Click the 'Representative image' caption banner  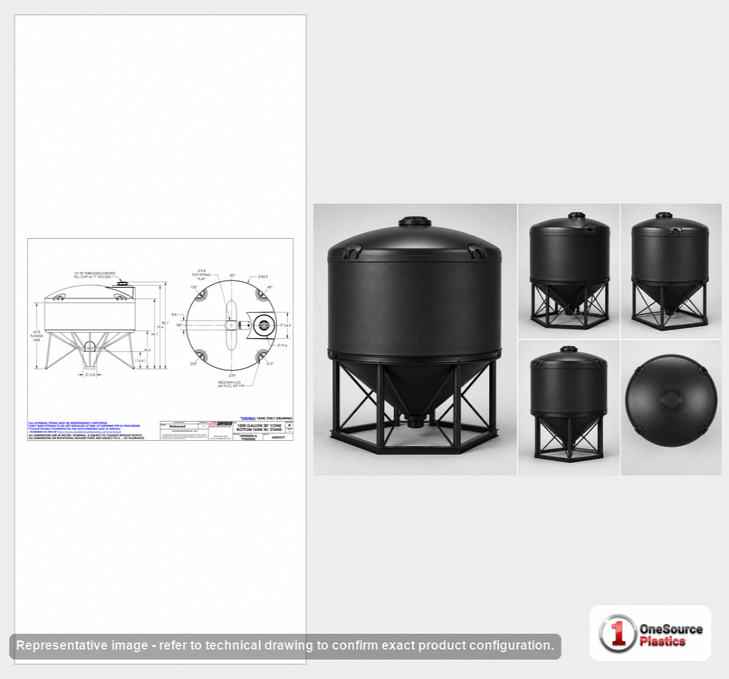click(285, 646)
